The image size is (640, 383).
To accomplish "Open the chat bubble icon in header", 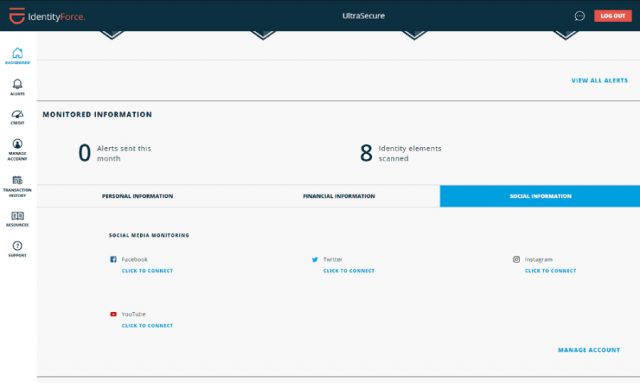I will [580, 16].
